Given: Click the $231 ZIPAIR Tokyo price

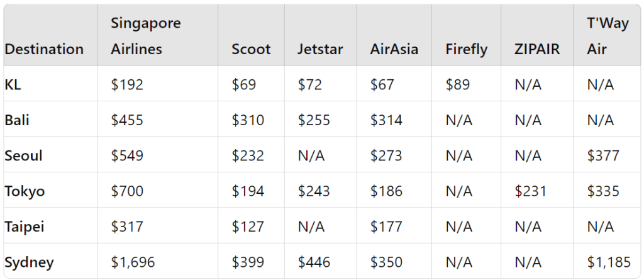Looking at the screenshot, I should (x=530, y=191).
